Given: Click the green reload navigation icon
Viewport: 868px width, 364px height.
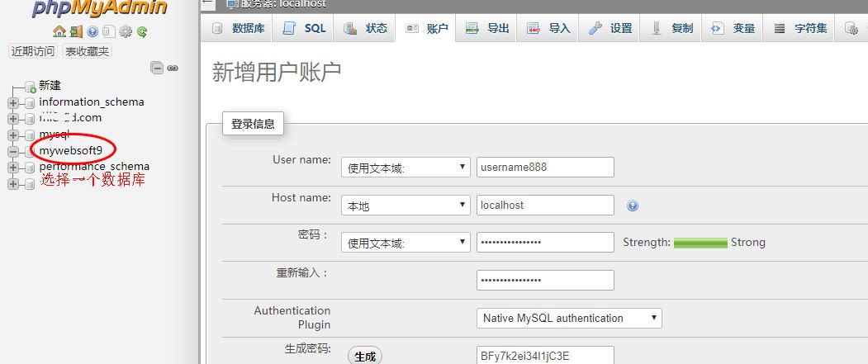Looking at the screenshot, I should click(x=142, y=31).
